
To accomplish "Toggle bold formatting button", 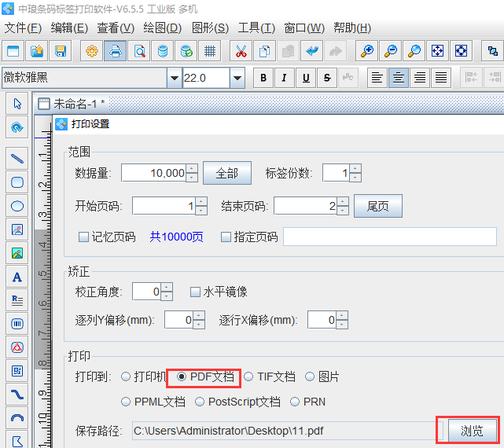I will [x=263, y=78].
